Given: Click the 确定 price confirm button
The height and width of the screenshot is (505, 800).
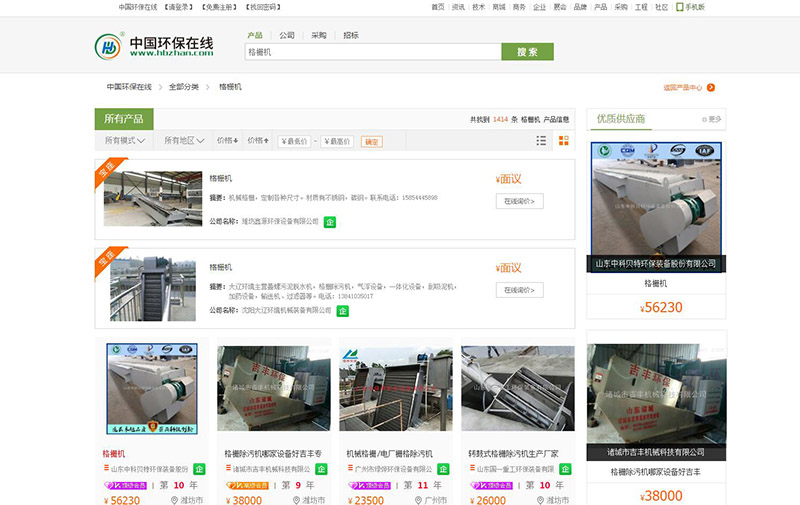Looking at the screenshot, I should [371, 142].
